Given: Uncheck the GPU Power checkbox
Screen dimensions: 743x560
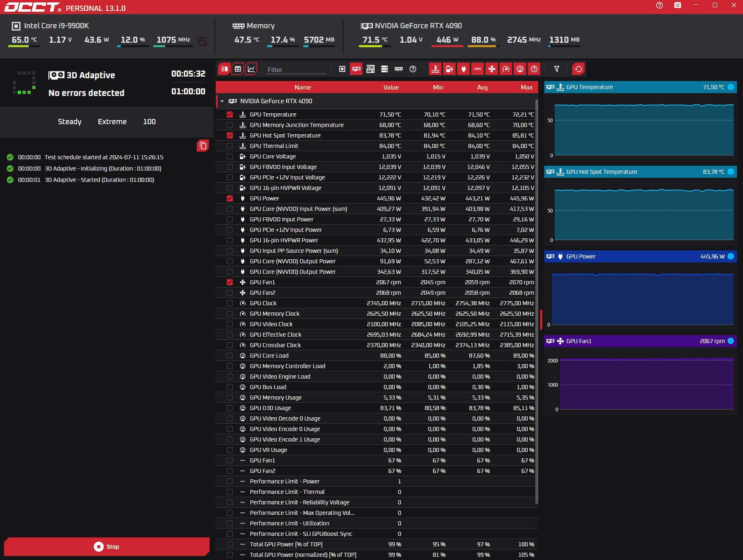Looking at the screenshot, I should pyautogui.click(x=230, y=198).
